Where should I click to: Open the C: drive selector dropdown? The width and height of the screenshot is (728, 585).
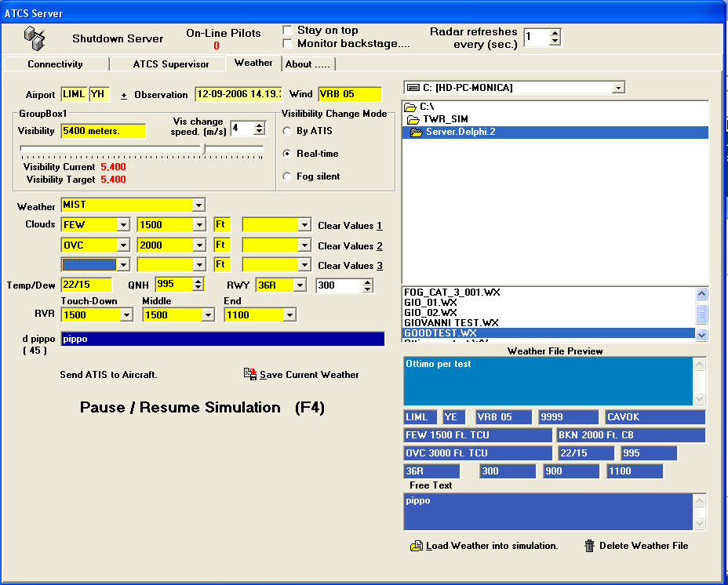(618, 88)
